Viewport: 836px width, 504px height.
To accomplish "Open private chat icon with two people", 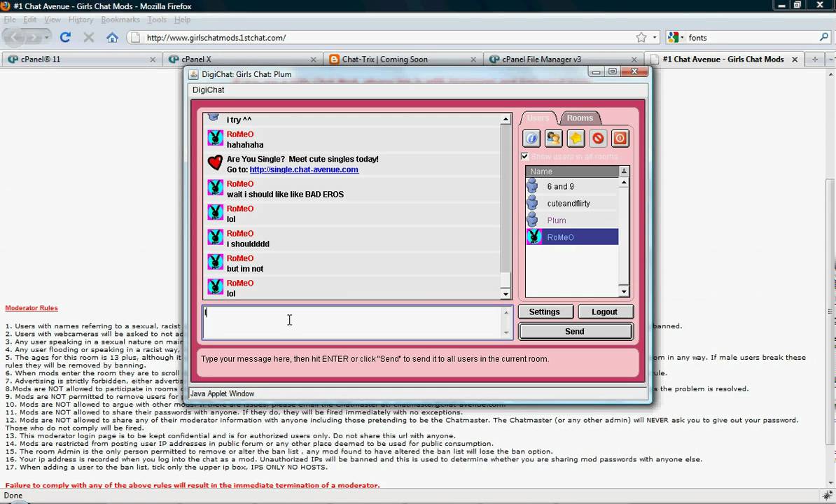I will tap(553, 139).
